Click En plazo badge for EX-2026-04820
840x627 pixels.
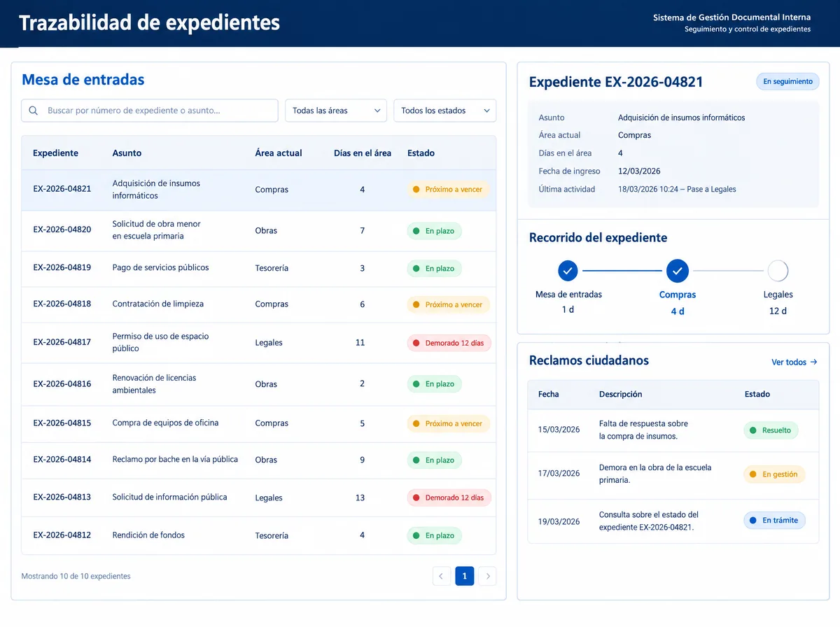pos(434,231)
